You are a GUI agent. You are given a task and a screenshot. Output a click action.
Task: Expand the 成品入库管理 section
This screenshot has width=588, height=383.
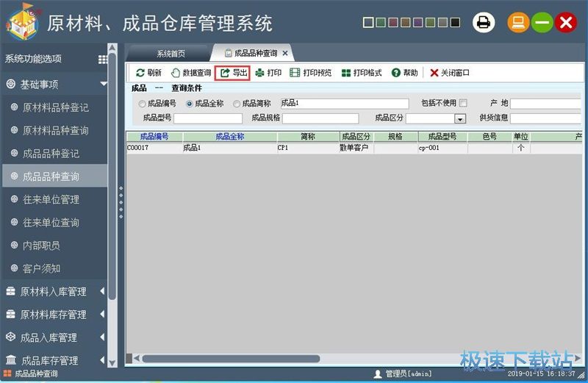tap(102, 337)
